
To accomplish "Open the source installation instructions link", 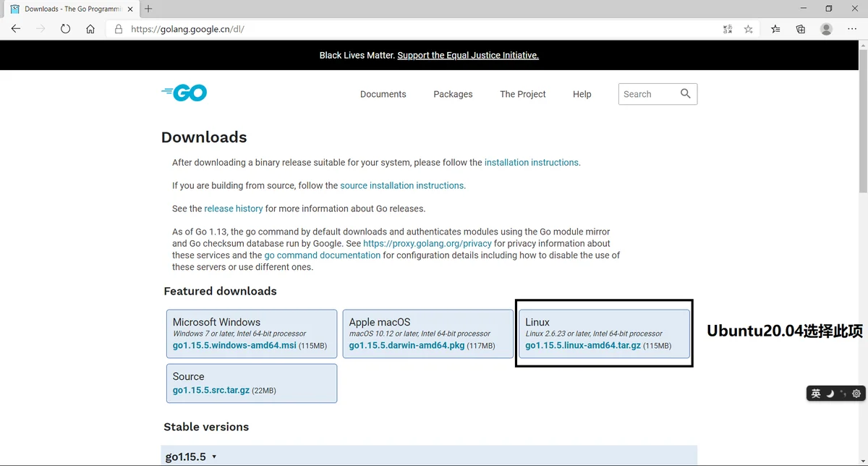I will [402, 186].
